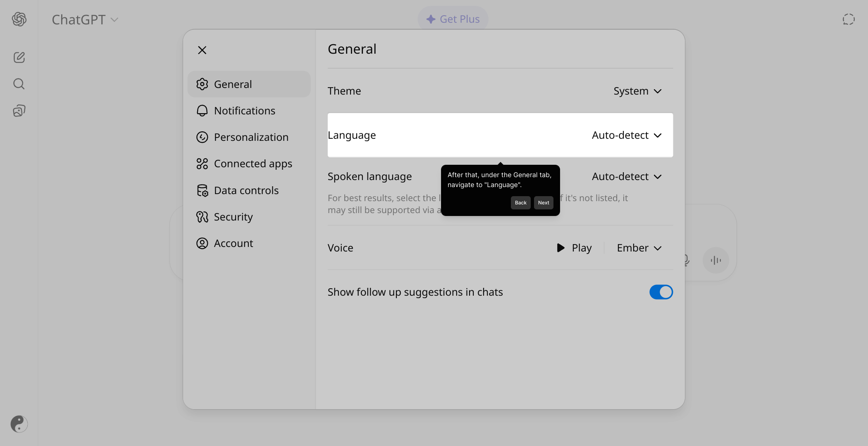Click Next in the tour tooltip
This screenshot has width=868, height=446.
coord(544,203)
